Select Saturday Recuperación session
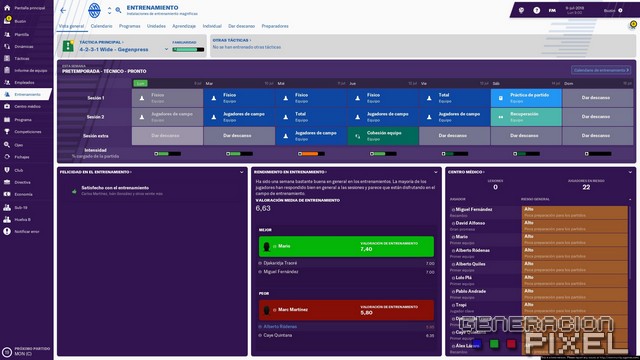 tap(527, 117)
